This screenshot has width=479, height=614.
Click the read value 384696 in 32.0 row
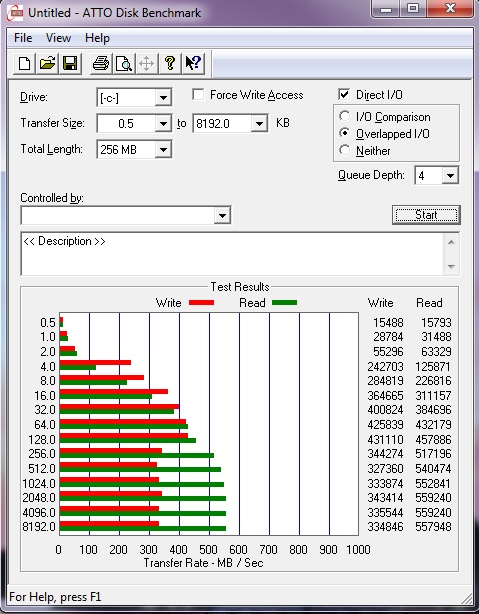433,410
